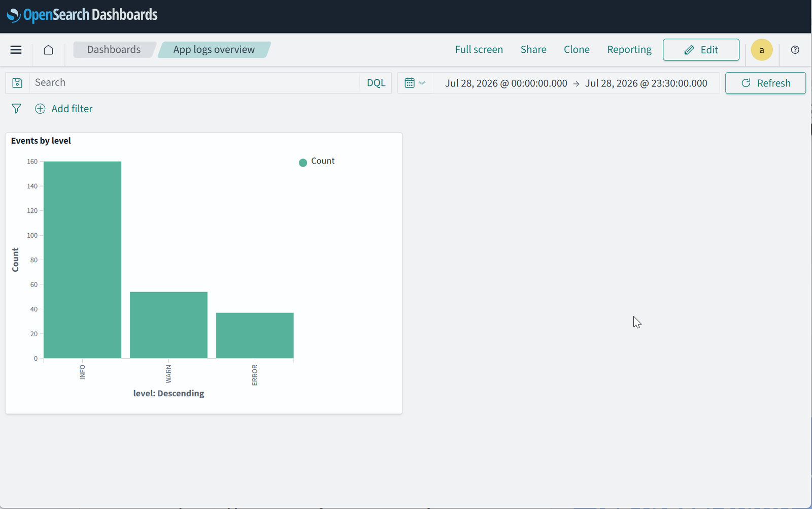This screenshot has height=509, width=812.
Task: Open user avatar 'a' menu
Action: point(762,50)
